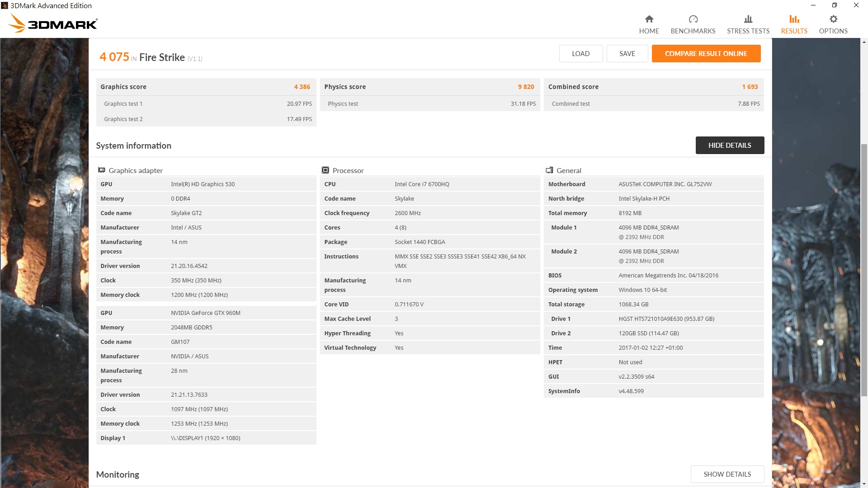Click the ASUSTeK GL752VW motherboard value
Screen dimensions: 868x488
tap(665, 184)
